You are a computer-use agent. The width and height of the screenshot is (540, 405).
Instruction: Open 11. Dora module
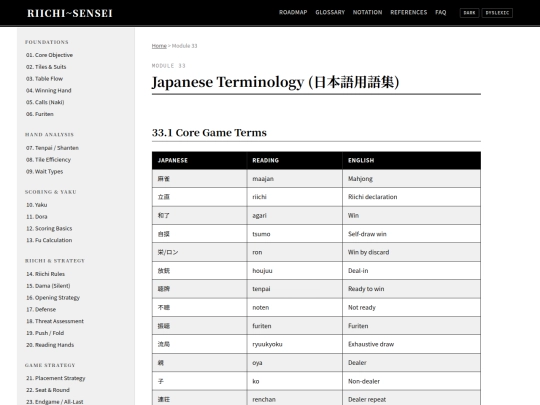coord(37,216)
